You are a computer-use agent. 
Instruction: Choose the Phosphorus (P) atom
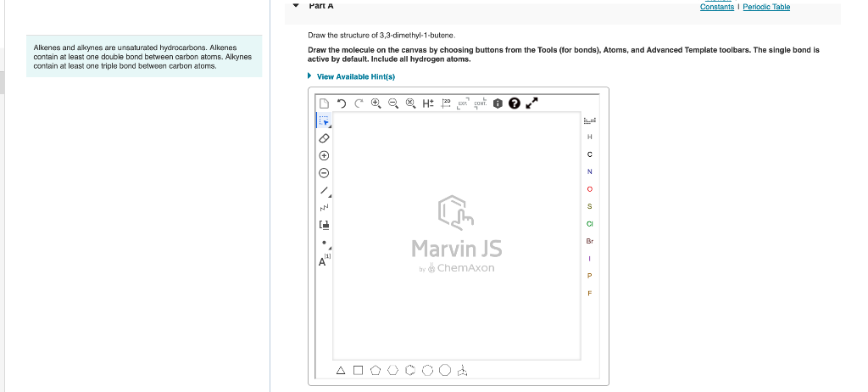click(x=590, y=276)
